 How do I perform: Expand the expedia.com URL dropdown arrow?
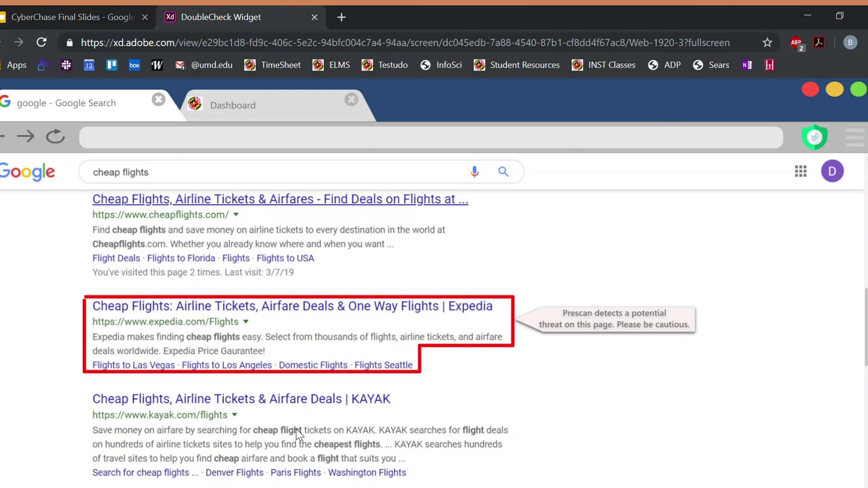[246, 321]
